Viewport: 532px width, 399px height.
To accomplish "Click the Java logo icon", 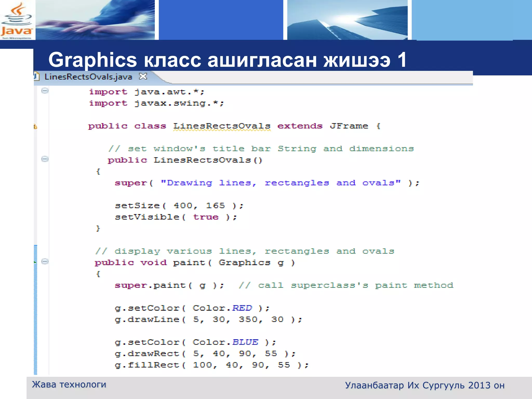I will coord(17,20).
